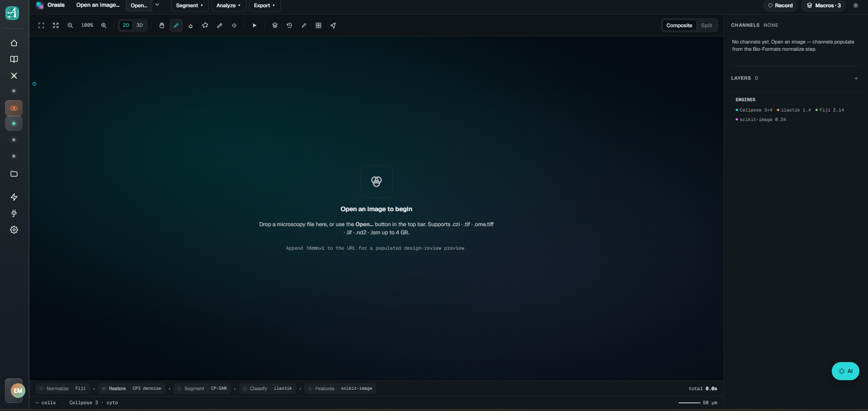This screenshot has width=868, height=411.
Task: Click the expand-to-fullscreen arrows icon
Action: tap(56, 25)
